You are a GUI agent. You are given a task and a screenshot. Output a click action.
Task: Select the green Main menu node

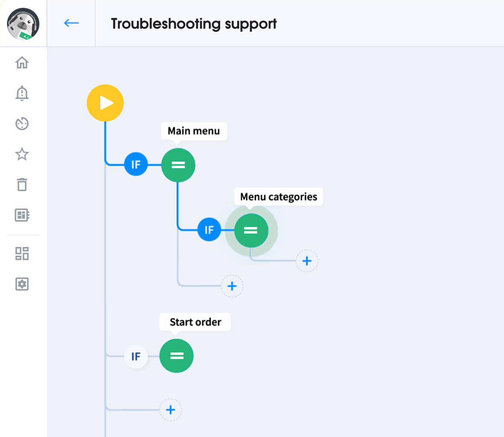tap(178, 165)
